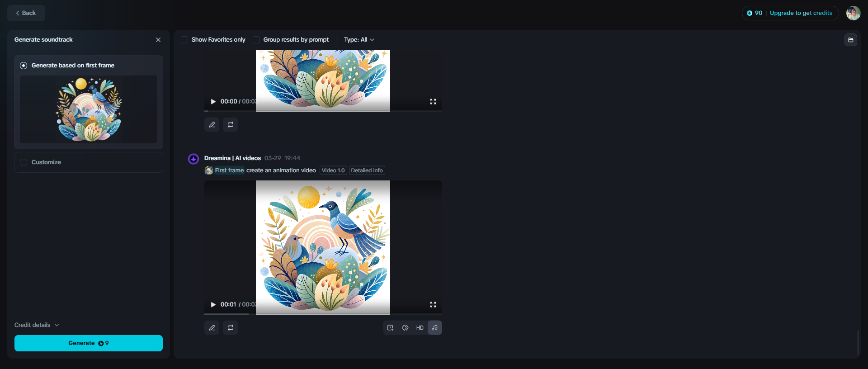Select the Customize radio option
This screenshot has height=369, width=868.
24,162
